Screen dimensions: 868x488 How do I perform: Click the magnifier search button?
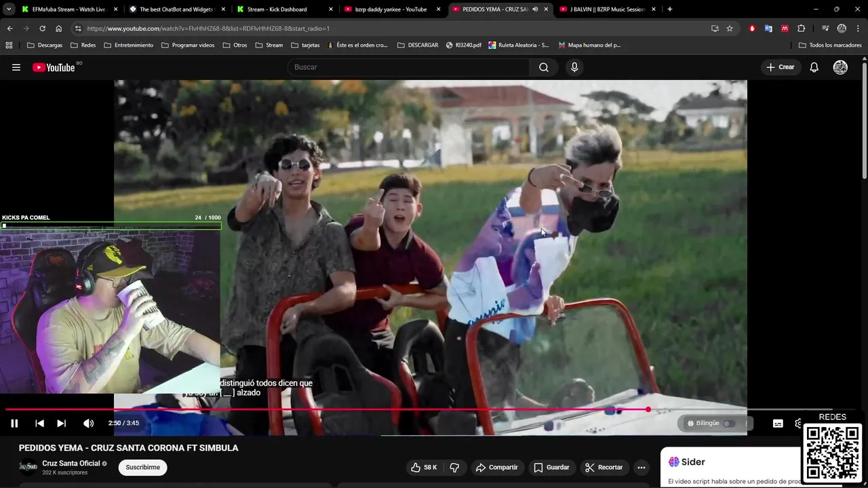tap(544, 67)
